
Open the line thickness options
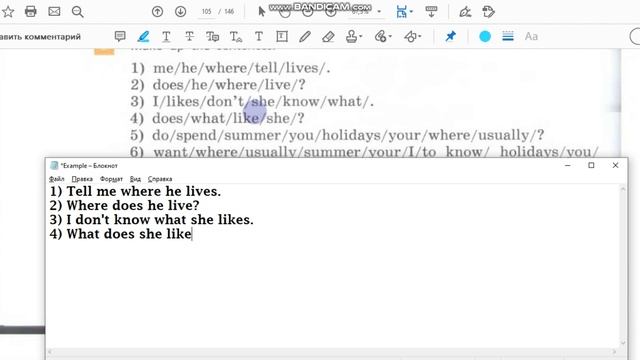[x=508, y=37]
